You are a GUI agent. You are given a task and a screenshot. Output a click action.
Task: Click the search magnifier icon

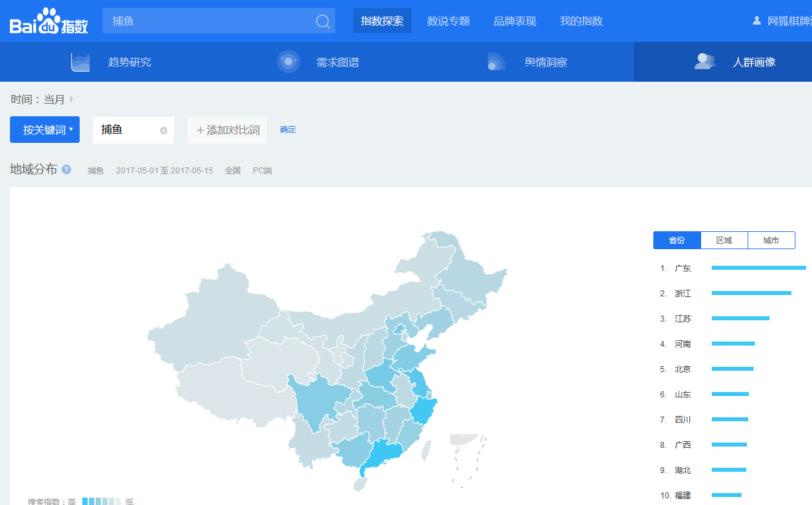323,21
